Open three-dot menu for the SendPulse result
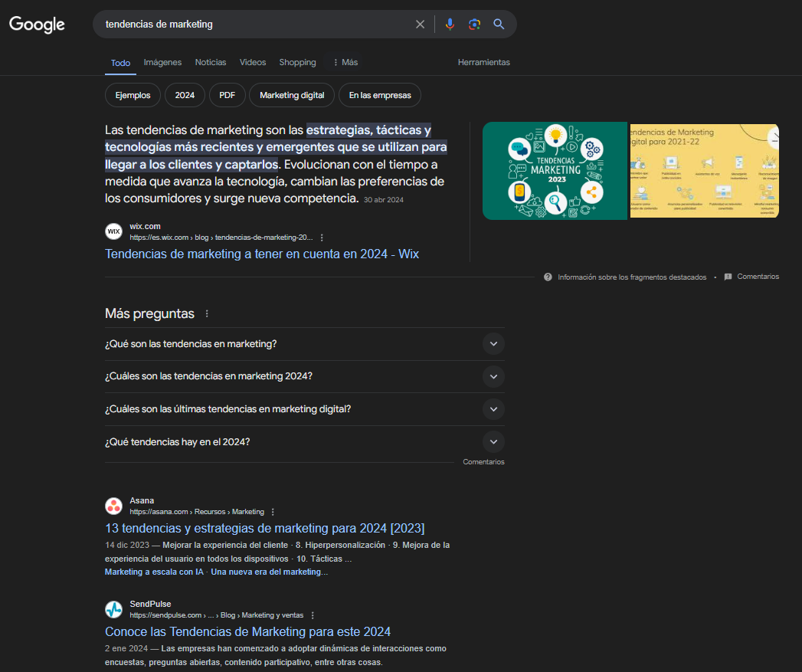This screenshot has height=672, width=802. [x=313, y=615]
